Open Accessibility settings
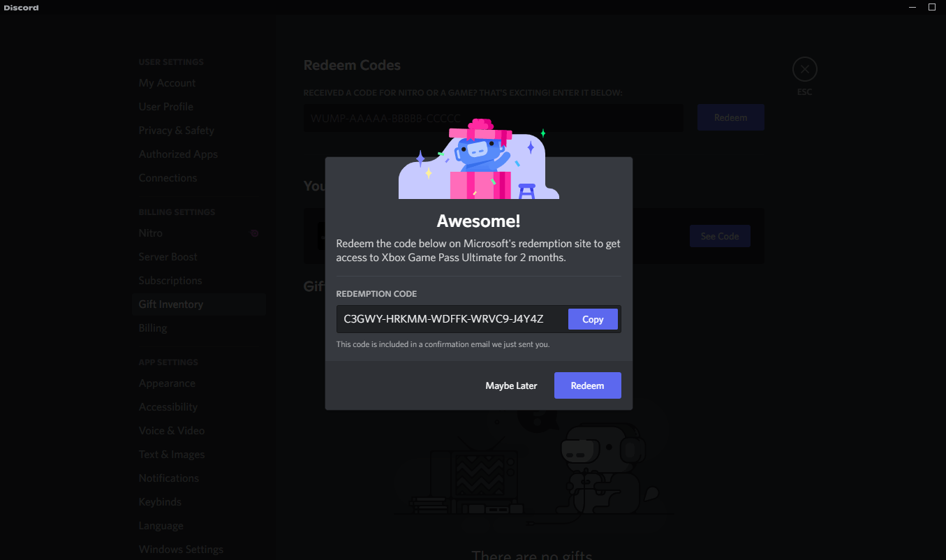The height and width of the screenshot is (560, 946). (x=198, y=407)
